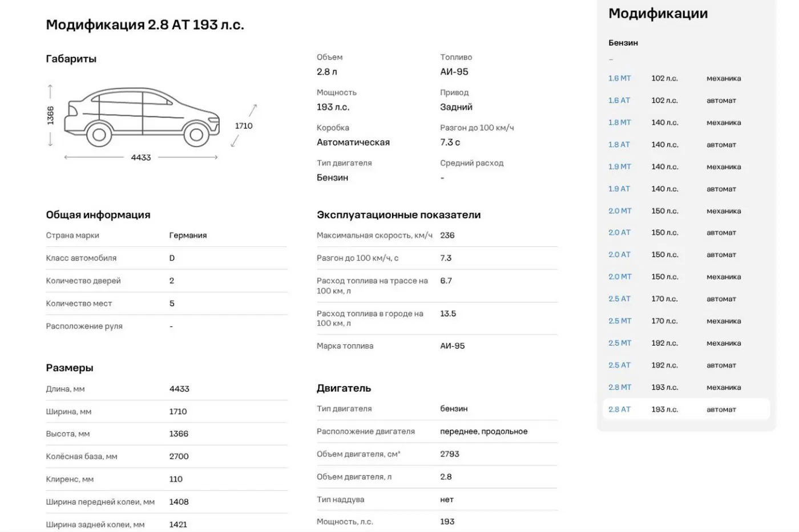
Task: Click the 'Автоматическая' gearbox value
Action: pyautogui.click(x=353, y=143)
